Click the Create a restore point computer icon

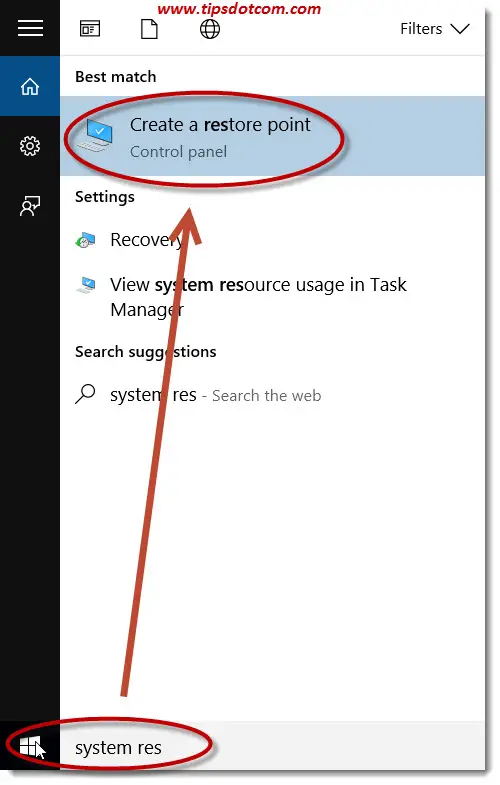pyautogui.click(x=96, y=135)
